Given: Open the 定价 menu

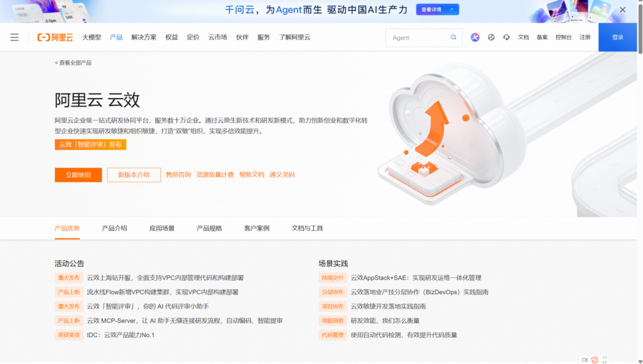Looking at the screenshot, I should [193, 37].
